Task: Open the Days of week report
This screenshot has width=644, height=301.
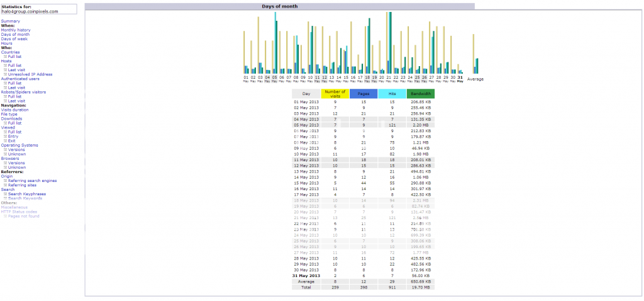Action: tap(14, 38)
